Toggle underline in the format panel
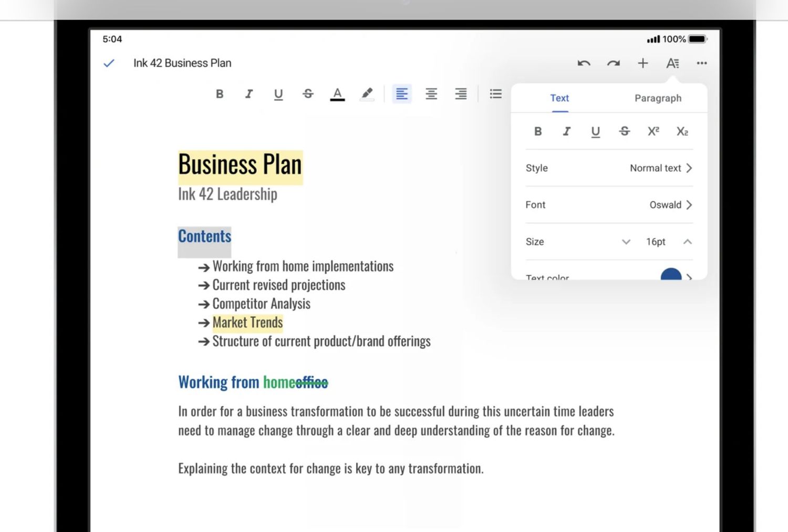Screen dimensions: 788x532 595,132
